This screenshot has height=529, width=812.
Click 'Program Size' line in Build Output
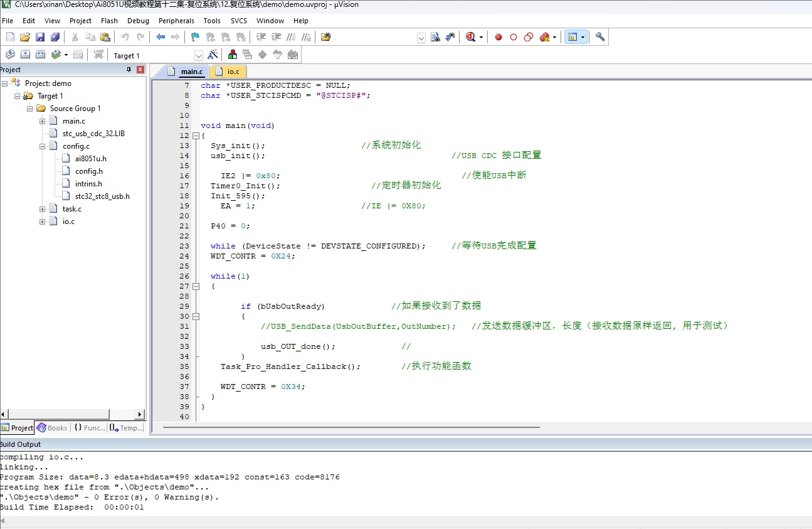coord(170,477)
